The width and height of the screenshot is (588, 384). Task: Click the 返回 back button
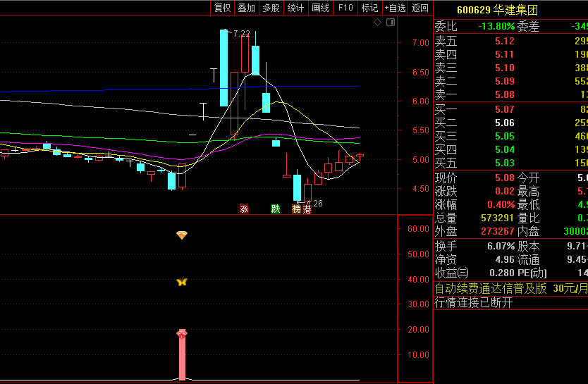pyautogui.click(x=420, y=8)
